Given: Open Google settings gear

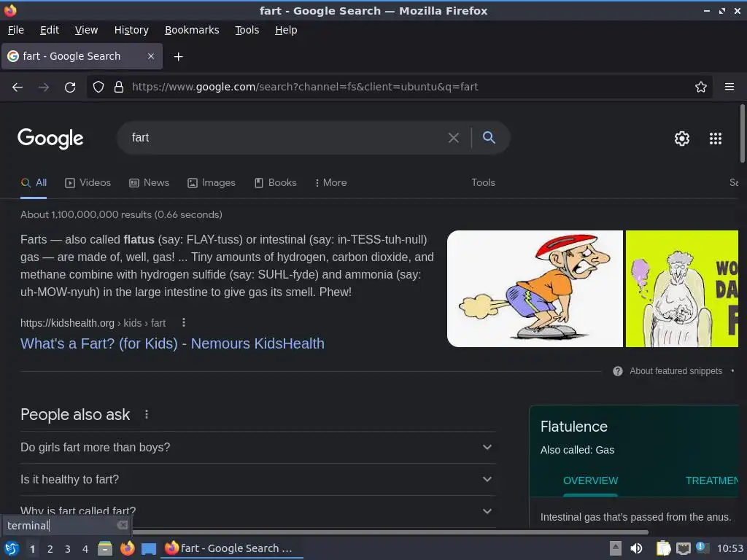Looking at the screenshot, I should click(x=682, y=139).
